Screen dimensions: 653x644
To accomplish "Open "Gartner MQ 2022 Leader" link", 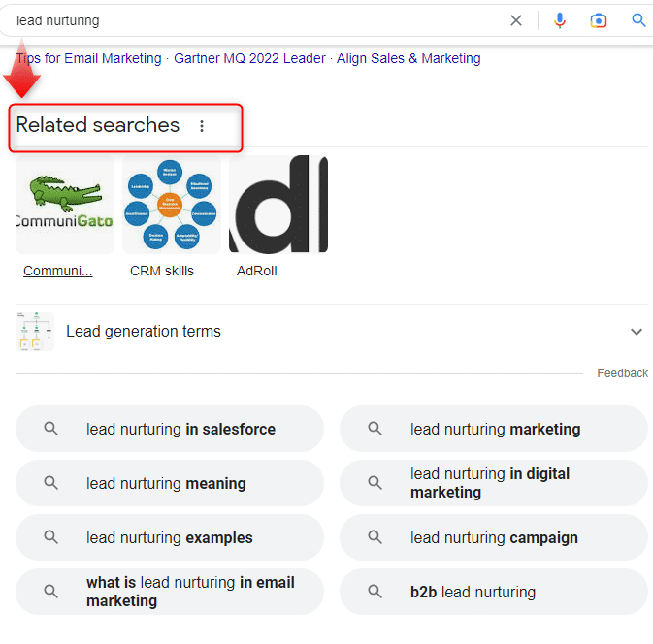I will pos(249,58).
